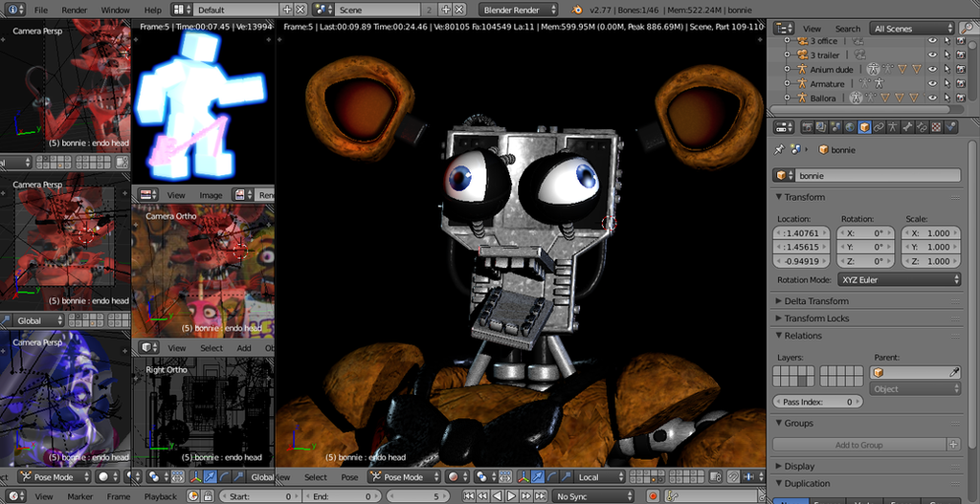The height and width of the screenshot is (504, 980).
Task: Open the Bone Constraints properties tab
Action: tap(922, 127)
